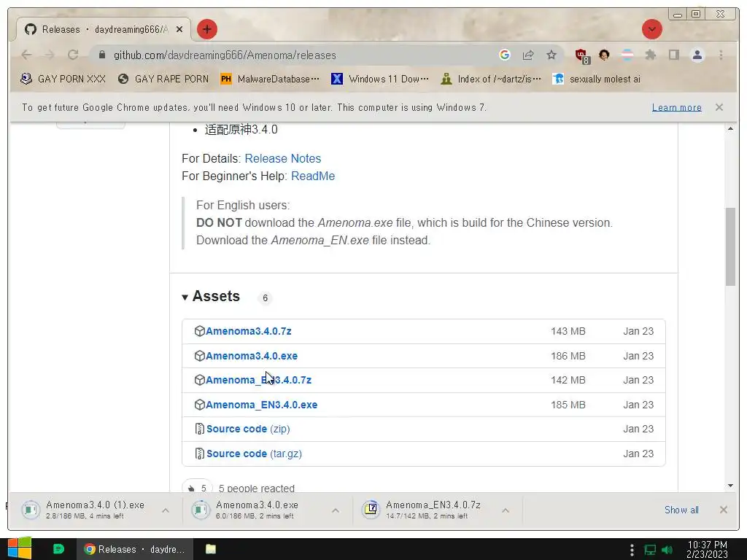The image size is (747, 560).
Task: Download Amenoma3.4.0.7z asset
Action: click(x=248, y=332)
